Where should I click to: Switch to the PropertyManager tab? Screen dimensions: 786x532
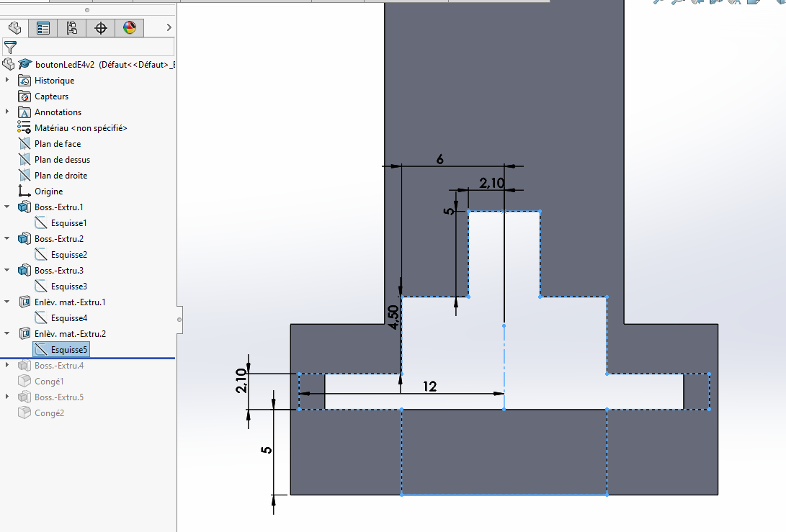tap(43, 28)
